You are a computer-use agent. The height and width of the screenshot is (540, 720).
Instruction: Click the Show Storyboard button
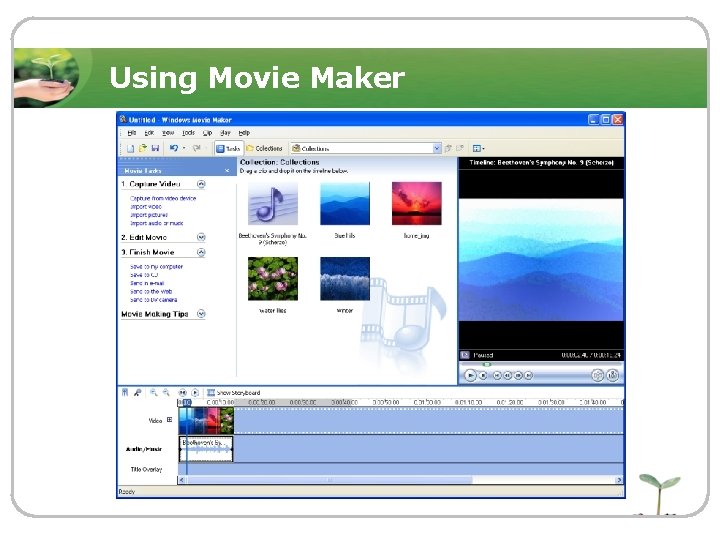(x=234, y=393)
